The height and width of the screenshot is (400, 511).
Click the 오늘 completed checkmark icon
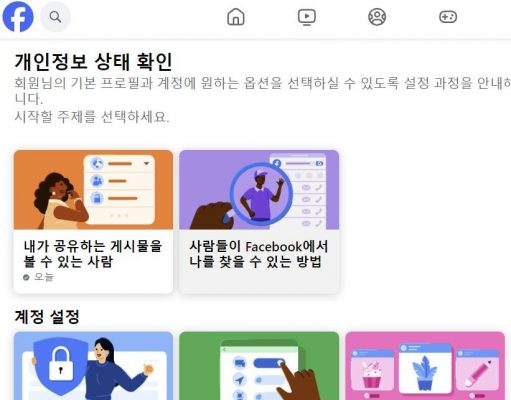[x=26, y=277]
